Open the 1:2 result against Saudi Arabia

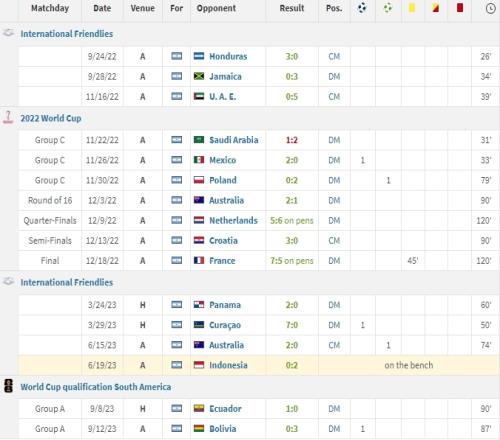point(292,140)
